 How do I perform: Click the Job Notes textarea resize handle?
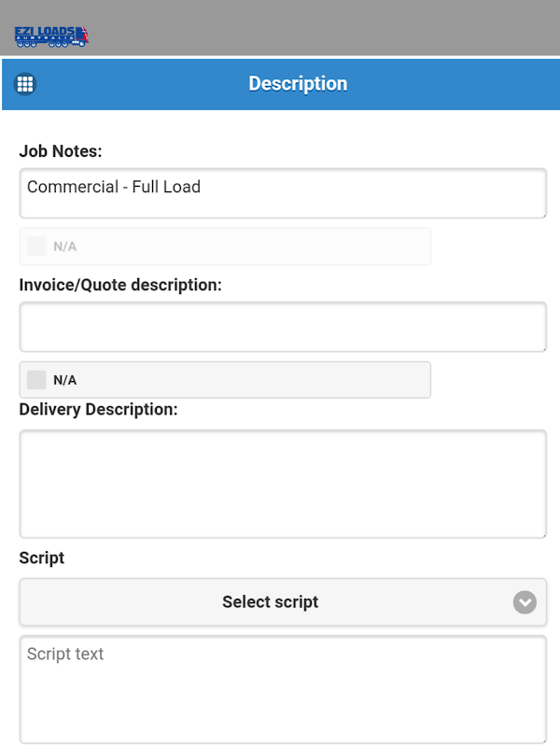pyautogui.click(x=543, y=214)
